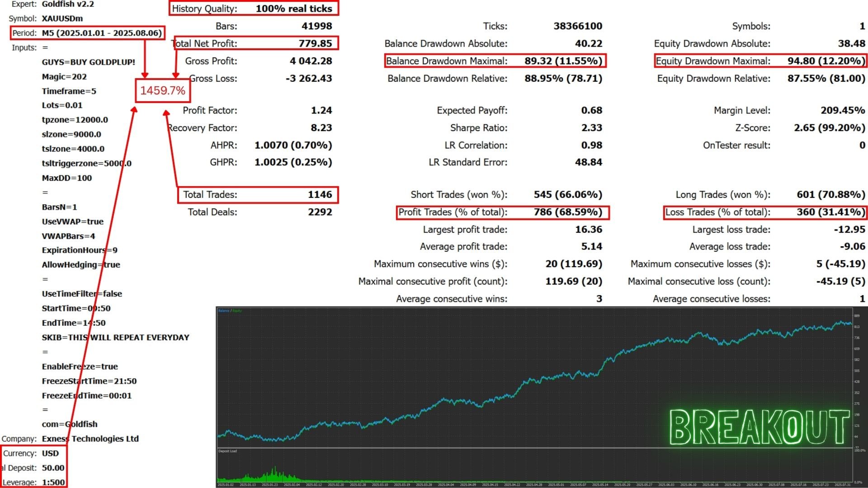Click the "Lots=0.01" input
This screenshot has height=488, width=868.
tap(62, 105)
